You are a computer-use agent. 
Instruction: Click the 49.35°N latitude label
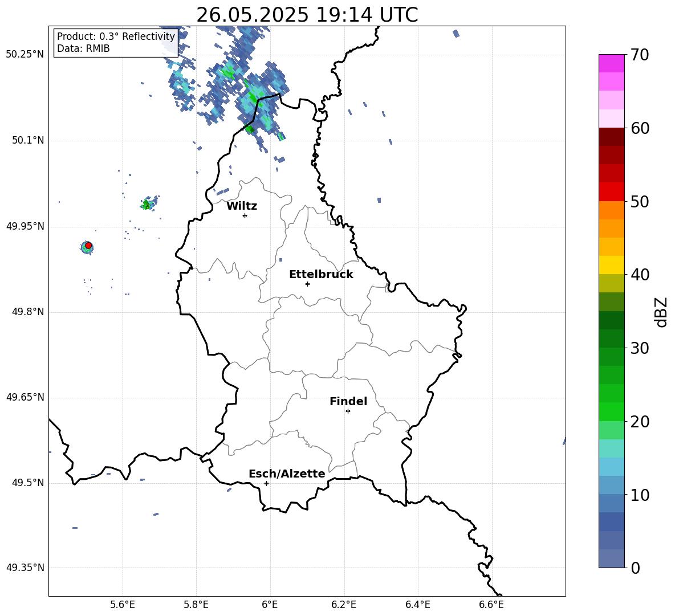25,568
